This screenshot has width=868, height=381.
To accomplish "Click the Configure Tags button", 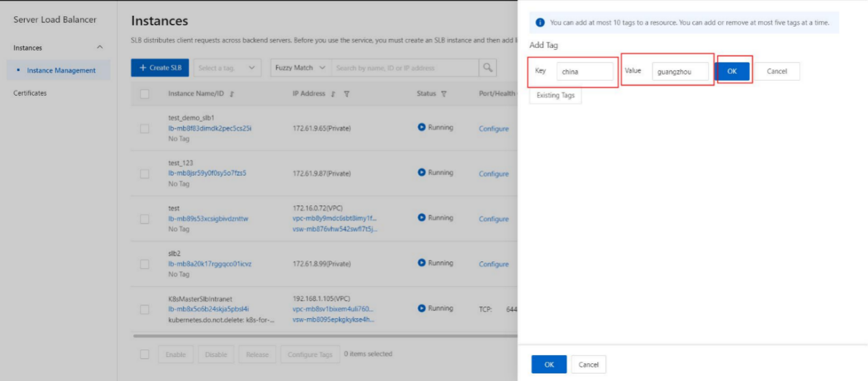I will point(310,354).
